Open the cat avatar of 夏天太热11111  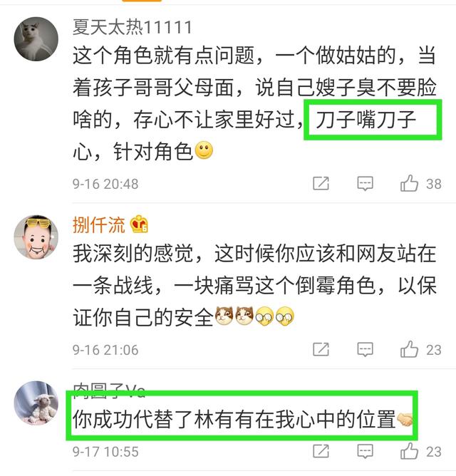(x=36, y=39)
